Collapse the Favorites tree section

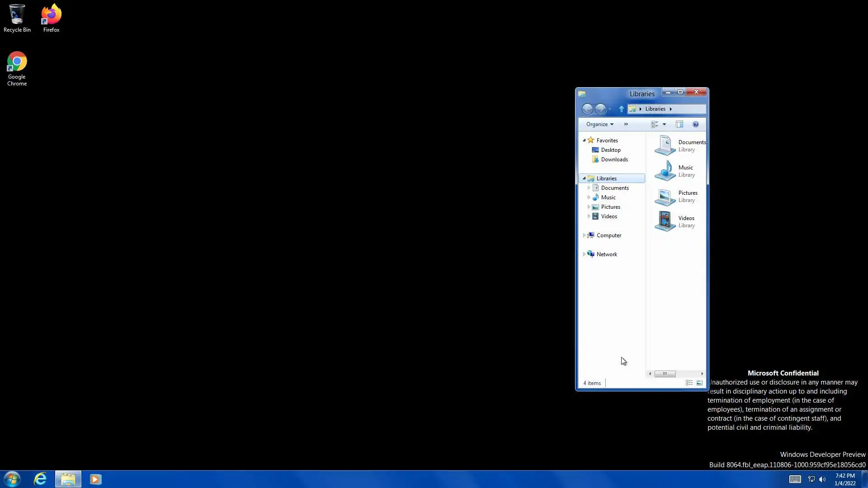[x=584, y=141]
